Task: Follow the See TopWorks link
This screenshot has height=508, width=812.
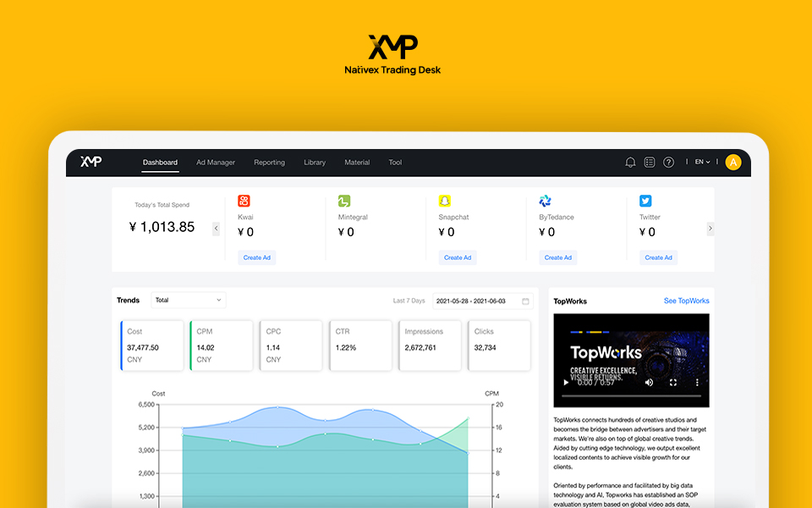Action: tap(687, 301)
